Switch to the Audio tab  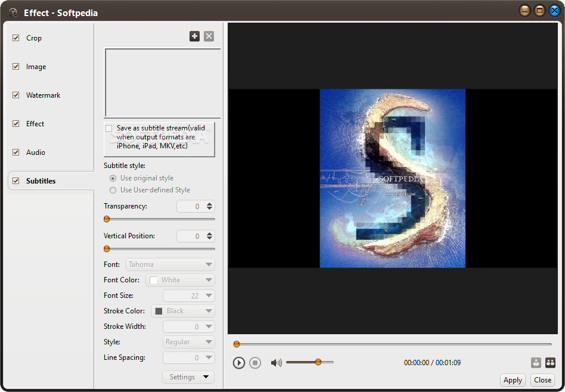coord(36,152)
